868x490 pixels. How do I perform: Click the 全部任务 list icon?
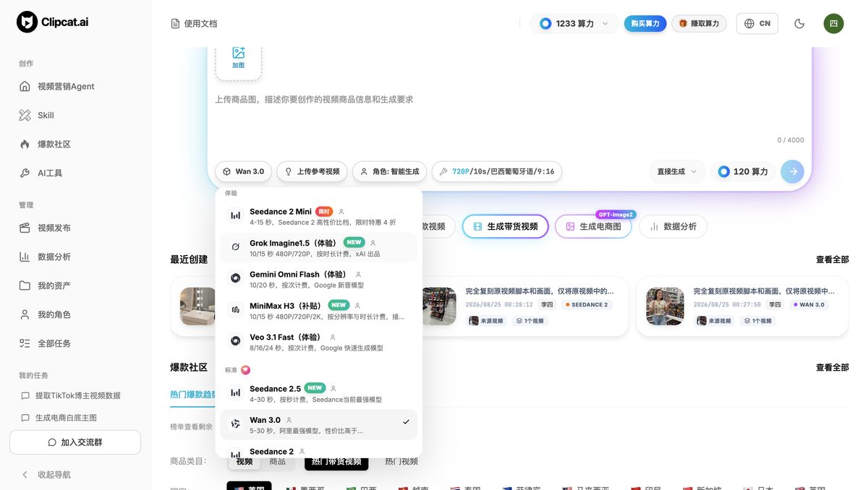coord(25,343)
